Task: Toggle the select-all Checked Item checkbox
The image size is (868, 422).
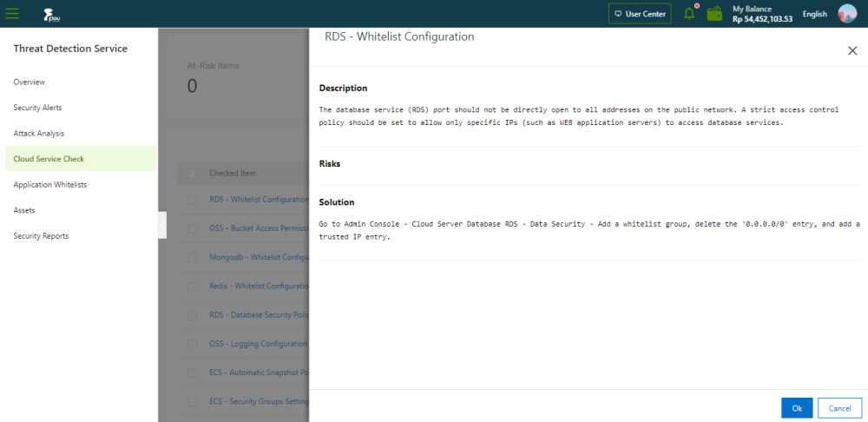Action: click(x=192, y=174)
